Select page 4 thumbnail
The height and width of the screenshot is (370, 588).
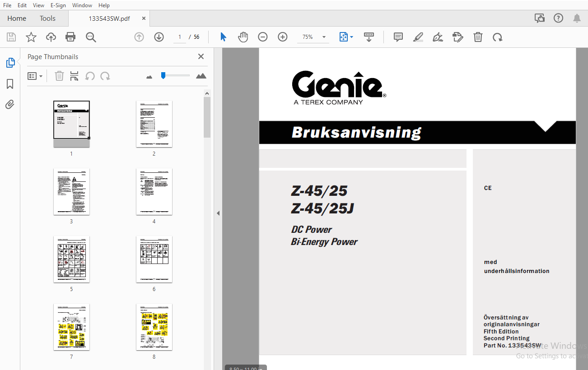pos(154,192)
